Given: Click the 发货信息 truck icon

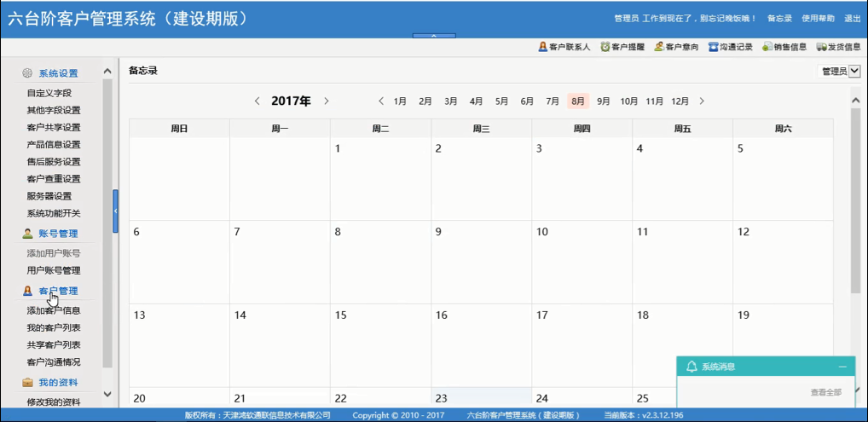Looking at the screenshot, I should click(821, 47).
